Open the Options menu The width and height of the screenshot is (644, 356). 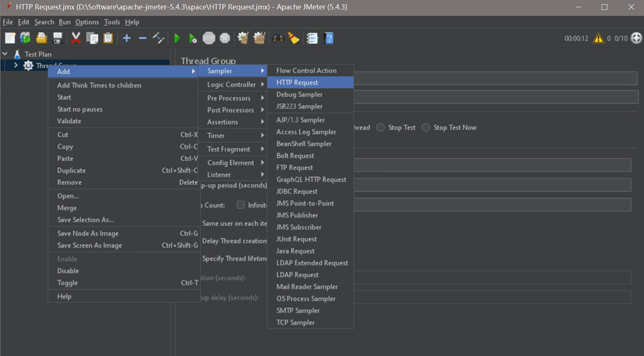(87, 22)
